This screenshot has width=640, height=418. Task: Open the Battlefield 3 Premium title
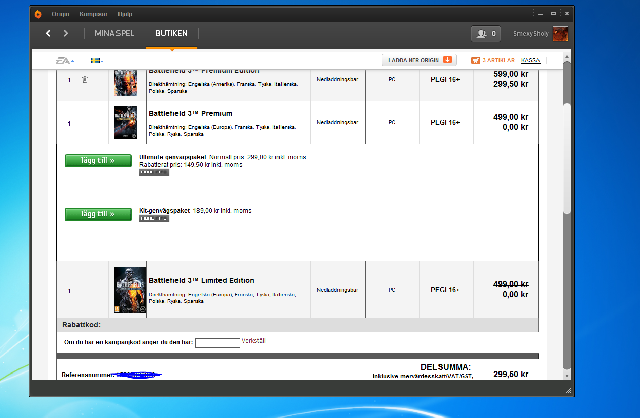click(x=190, y=113)
